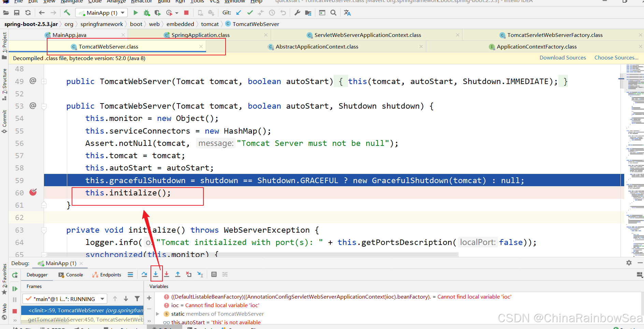Click the Force Step Into red arrow
This screenshot has width=644, height=329.
[x=167, y=274]
